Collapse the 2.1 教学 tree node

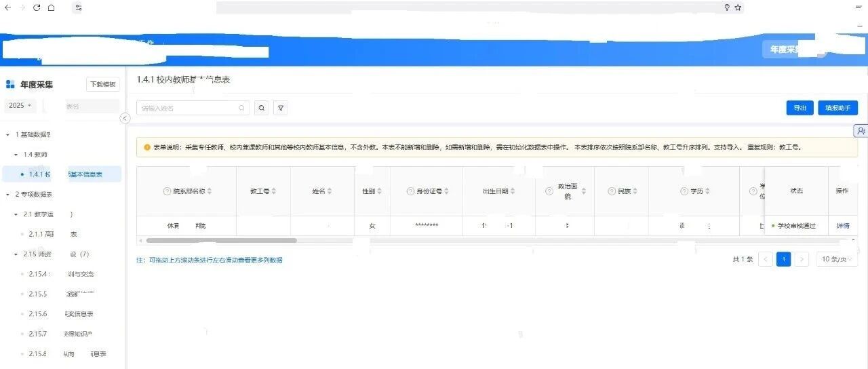[x=16, y=214]
